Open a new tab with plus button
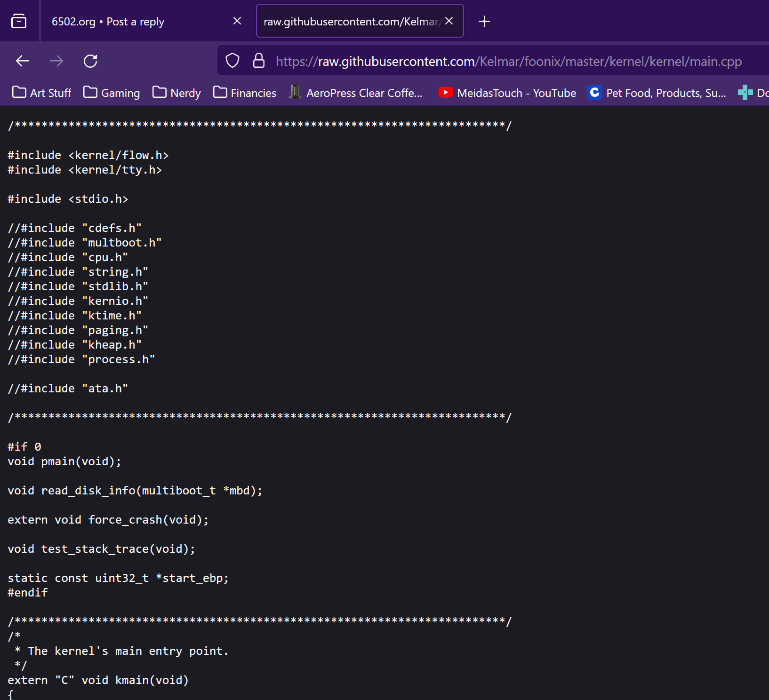 pos(484,21)
